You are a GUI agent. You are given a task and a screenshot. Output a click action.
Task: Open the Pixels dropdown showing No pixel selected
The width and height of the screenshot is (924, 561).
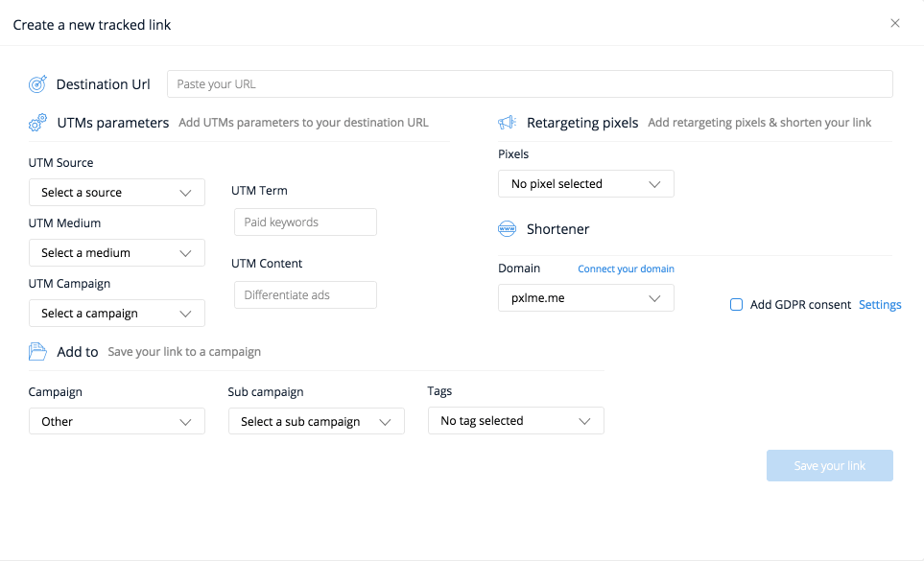pyautogui.click(x=585, y=184)
